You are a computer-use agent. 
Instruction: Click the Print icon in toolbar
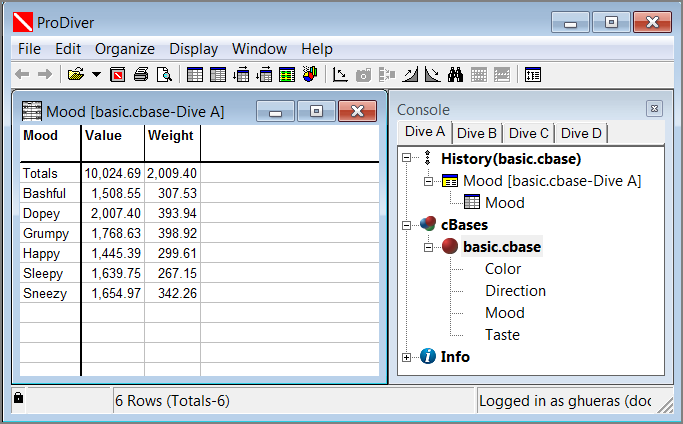click(x=141, y=74)
